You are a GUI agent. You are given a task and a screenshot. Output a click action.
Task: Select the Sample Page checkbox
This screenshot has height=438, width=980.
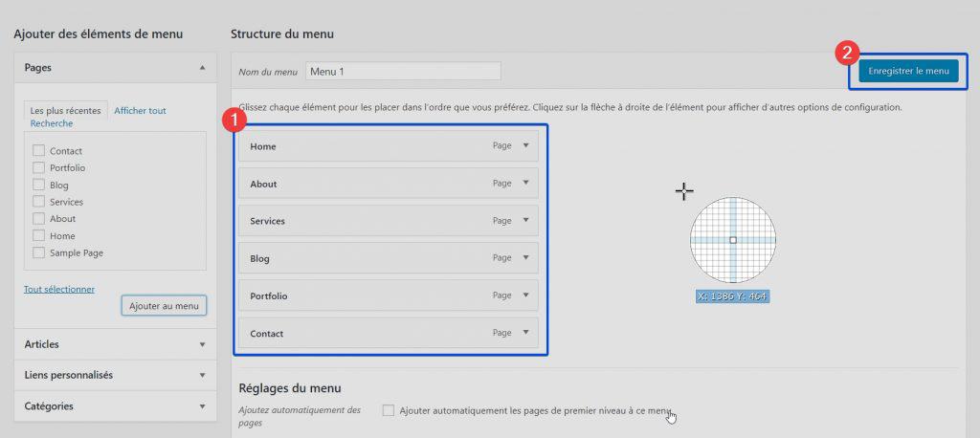coord(38,253)
